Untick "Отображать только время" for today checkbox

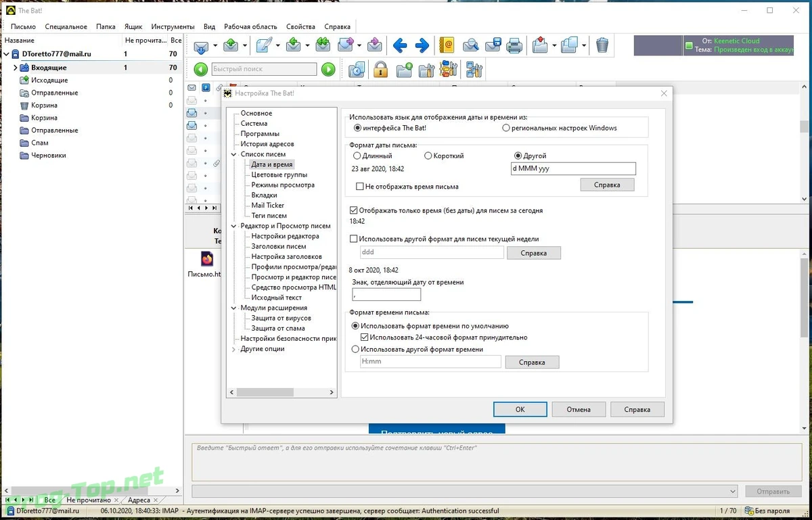tap(354, 210)
